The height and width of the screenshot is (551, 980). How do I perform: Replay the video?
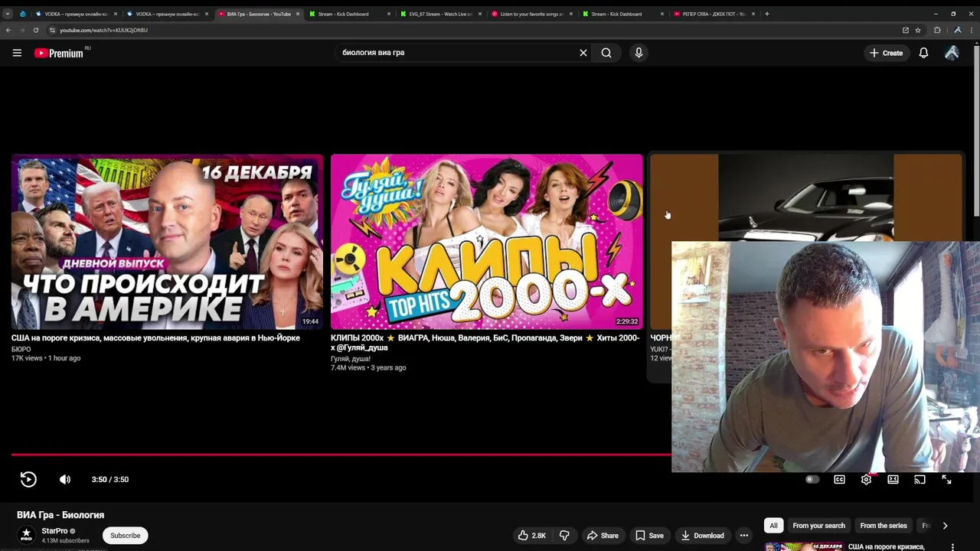click(x=28, y=479)
